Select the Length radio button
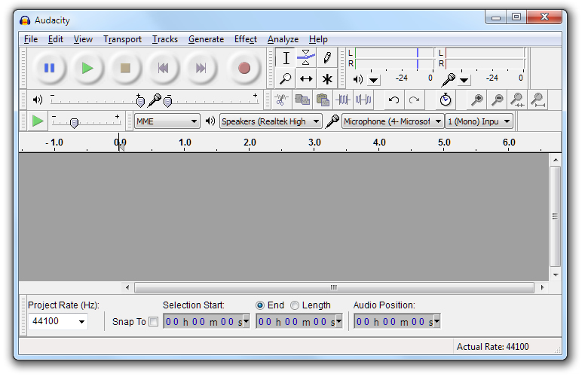This screenshot has width=588, height=380. pyautogui.click(x=295, y=305)
